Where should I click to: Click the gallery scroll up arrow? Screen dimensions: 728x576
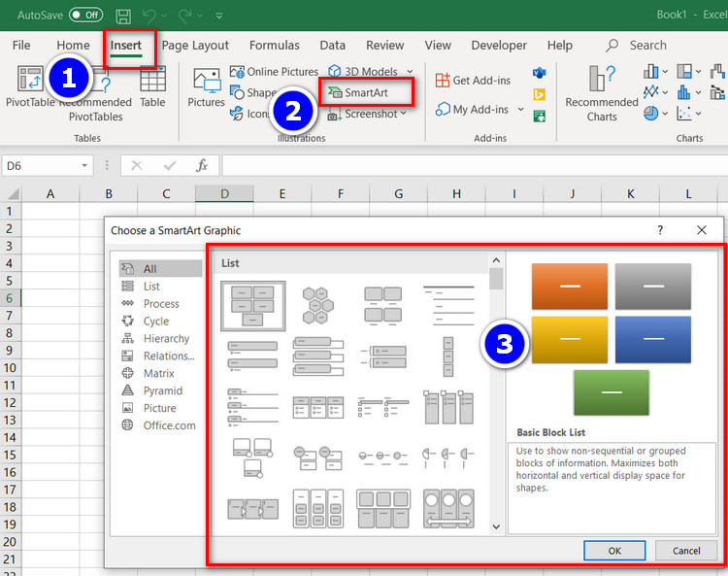pos(496,260)
